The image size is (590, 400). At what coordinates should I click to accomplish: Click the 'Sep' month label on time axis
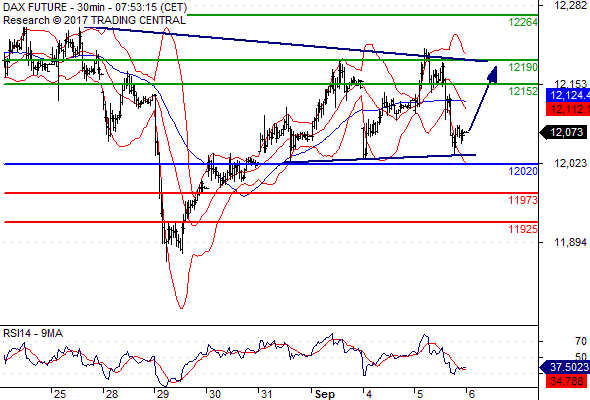324,394
